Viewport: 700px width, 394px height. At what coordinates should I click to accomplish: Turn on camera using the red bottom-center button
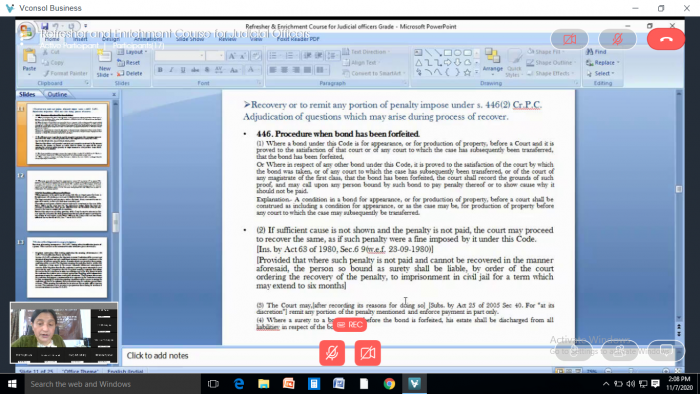[x=367, y=353]
